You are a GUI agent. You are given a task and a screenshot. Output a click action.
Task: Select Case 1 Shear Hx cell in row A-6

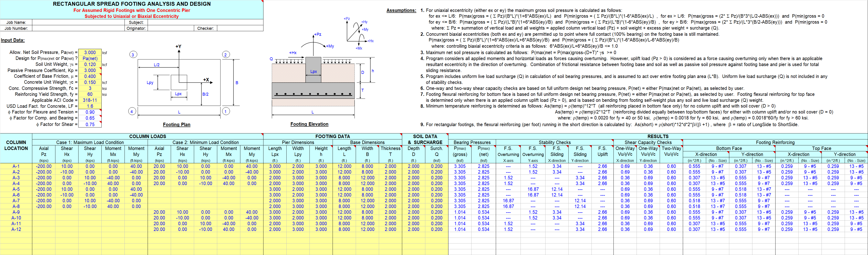pyautogui.click(x=67, y=195)
